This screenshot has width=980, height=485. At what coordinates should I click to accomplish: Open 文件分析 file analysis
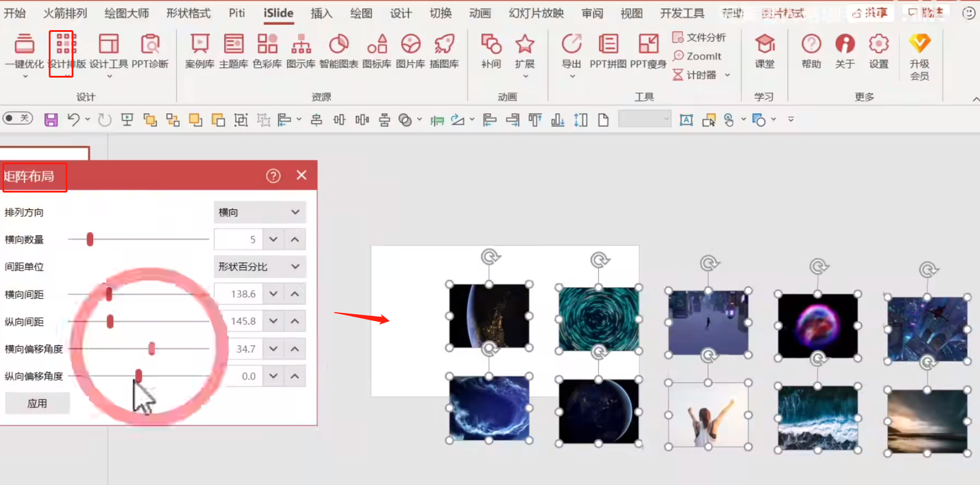pyautogui.click(x=699, y=37)
